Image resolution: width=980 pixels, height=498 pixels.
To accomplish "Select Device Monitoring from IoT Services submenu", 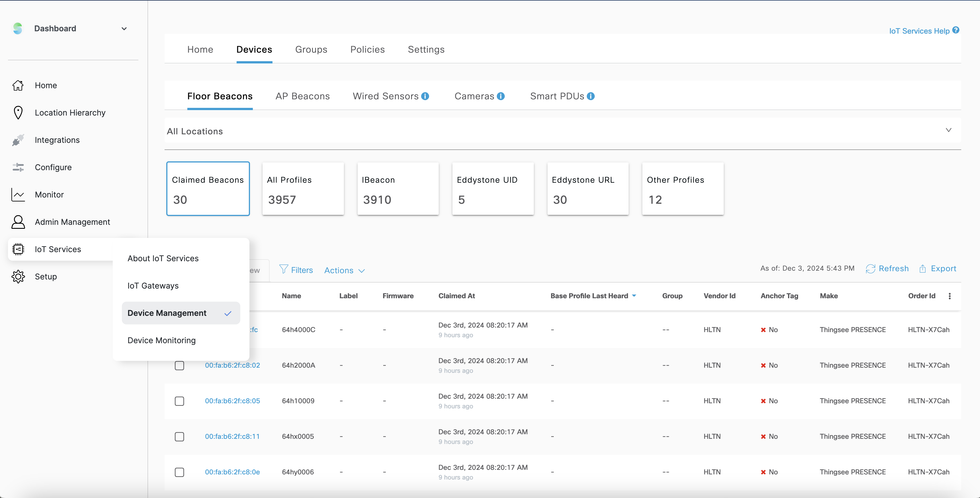I will 162,340.
